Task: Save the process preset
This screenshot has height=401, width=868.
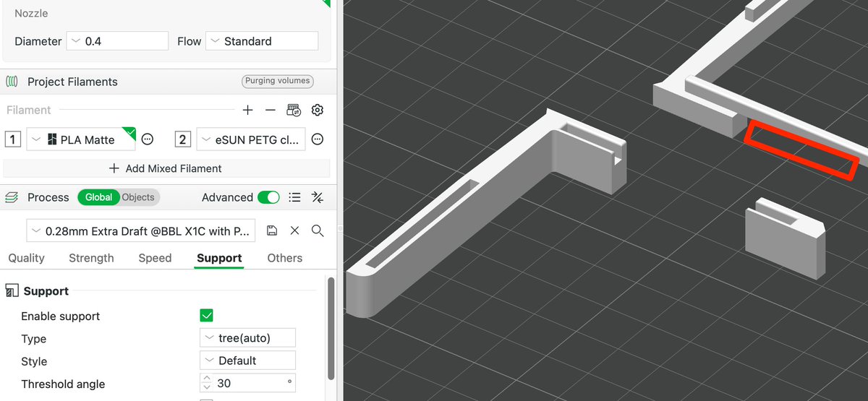Action: pos(272,230)
